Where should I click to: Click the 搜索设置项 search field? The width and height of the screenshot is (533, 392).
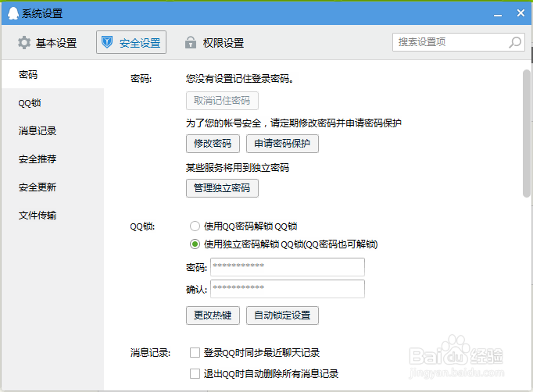(x=459, y=42)
